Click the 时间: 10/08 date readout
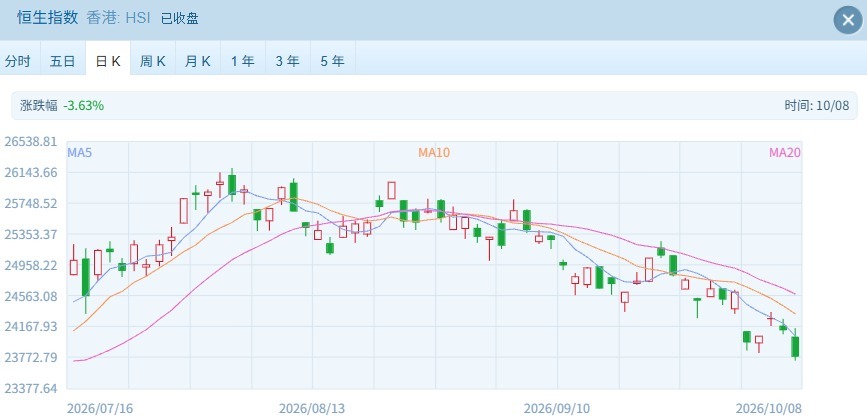The image size is (867, 417). pos(816,106)
